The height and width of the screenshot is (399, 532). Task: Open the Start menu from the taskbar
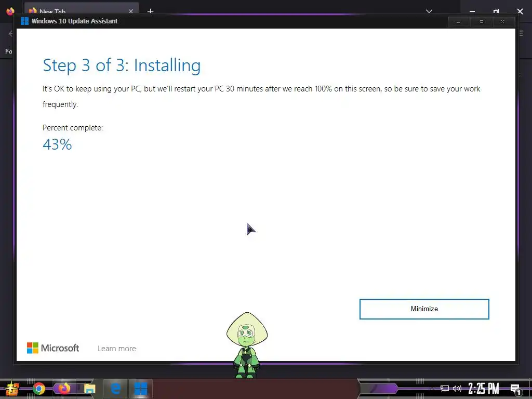click(12, 389)
